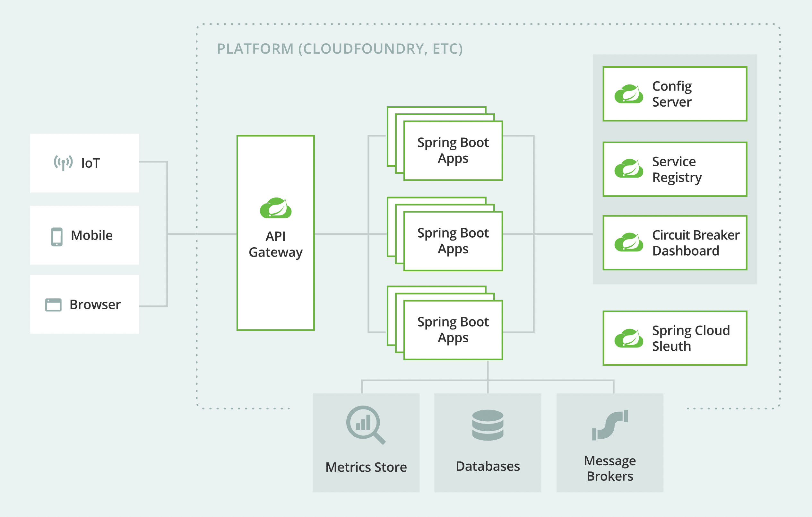
Task: Click the Message Brokers pipe icon
Action: point(609,425)
